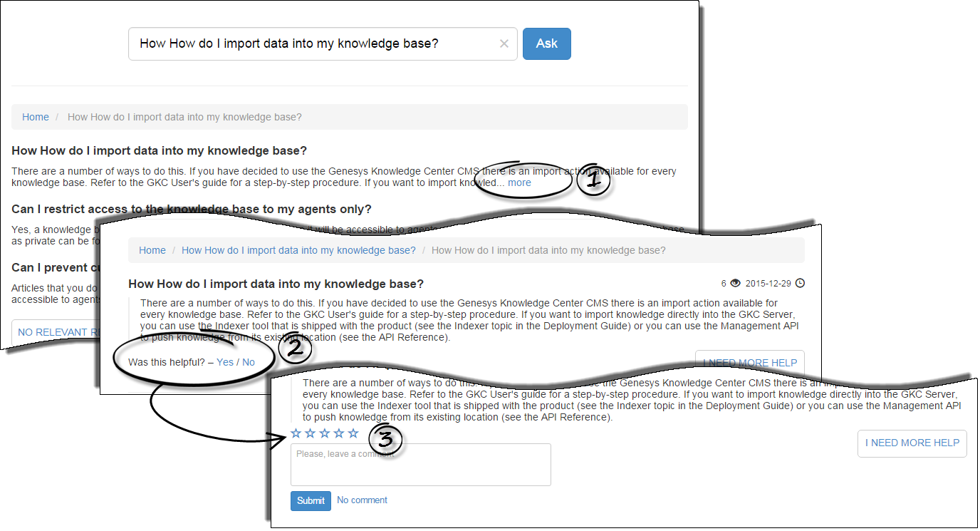Select the second rating star
Image resolution: width=980 pixels, height=531 pixels.
[x=311, y=433]
